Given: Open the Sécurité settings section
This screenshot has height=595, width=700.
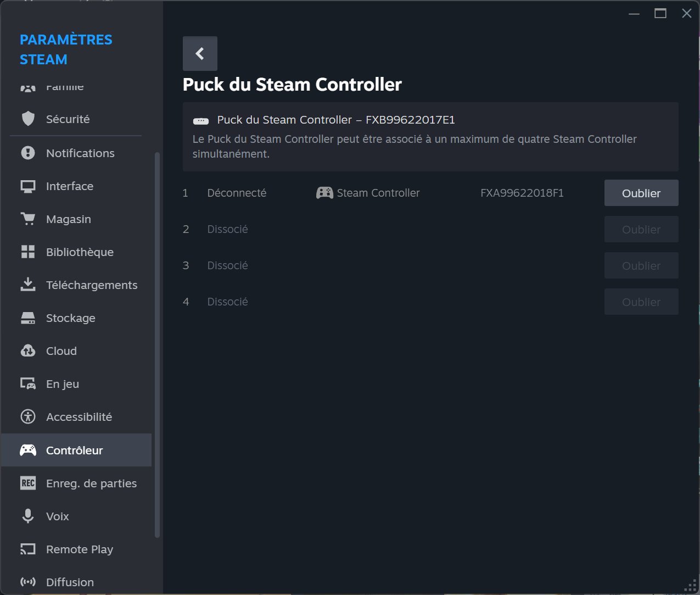Looking at the screenshot, I should coord(76,119).
